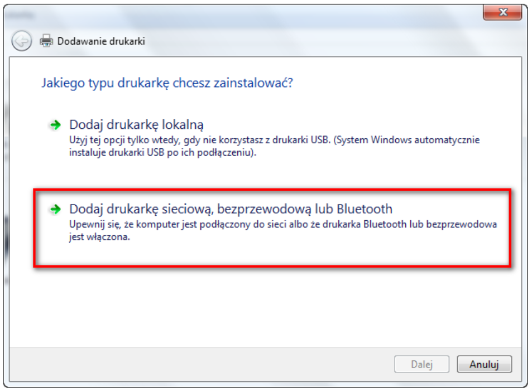This screenshot has width=532, height=392.
Task: Click the Anuluj button
Action: click(484, 365)
